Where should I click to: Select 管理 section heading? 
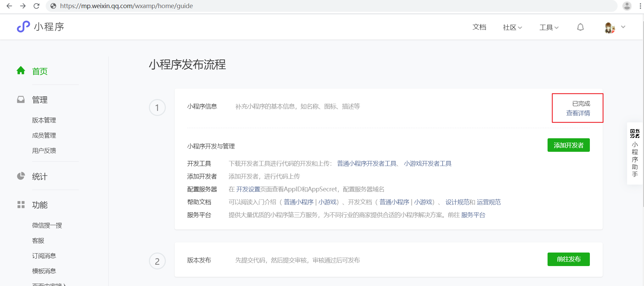(x=40, y=100)
